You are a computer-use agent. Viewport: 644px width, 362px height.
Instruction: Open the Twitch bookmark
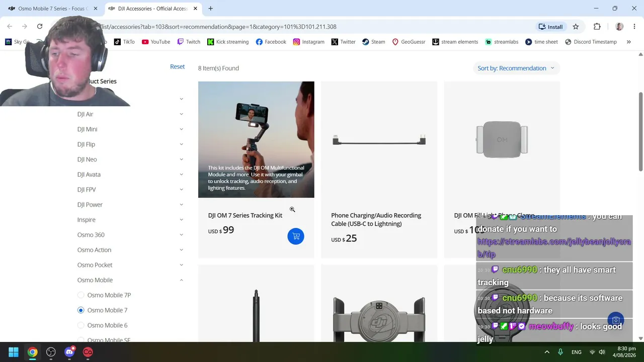click(x=189, y=42)
